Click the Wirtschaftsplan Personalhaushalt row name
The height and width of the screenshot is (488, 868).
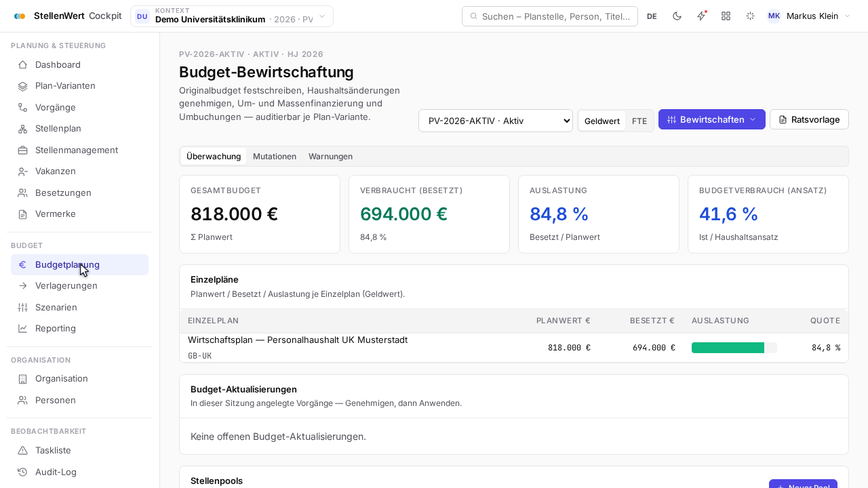click(x=298, y=340)
